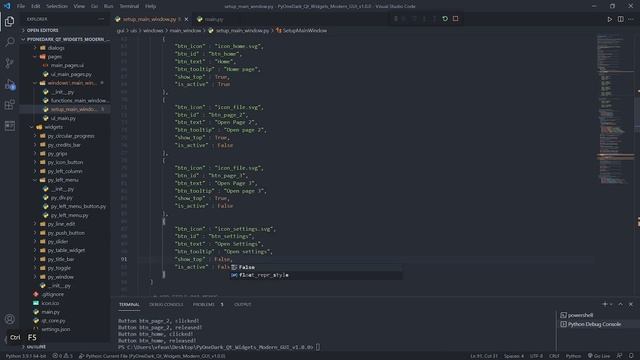This screenshot has width=640, height=360.
Task: Open the Run and Debug view
Action: pyautogui.click(x=9, y=84)
